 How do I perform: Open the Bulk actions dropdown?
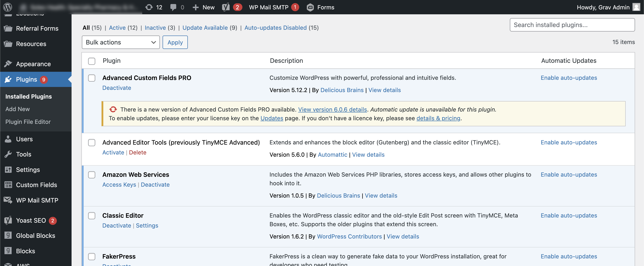(x=121, y=42)
